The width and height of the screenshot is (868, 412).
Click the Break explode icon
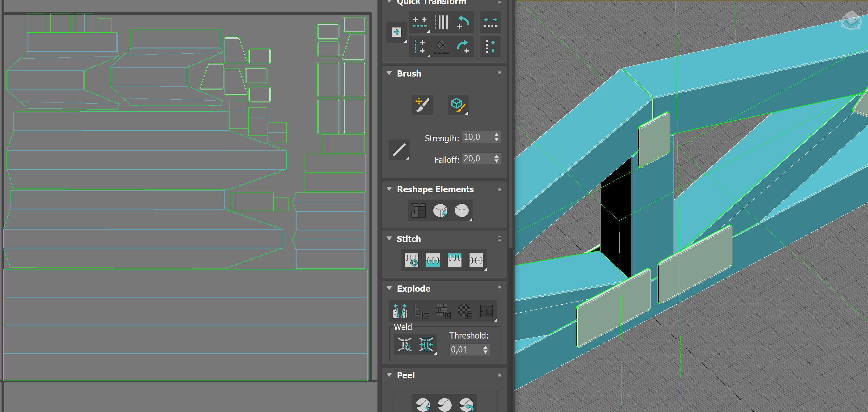(400, 311)
